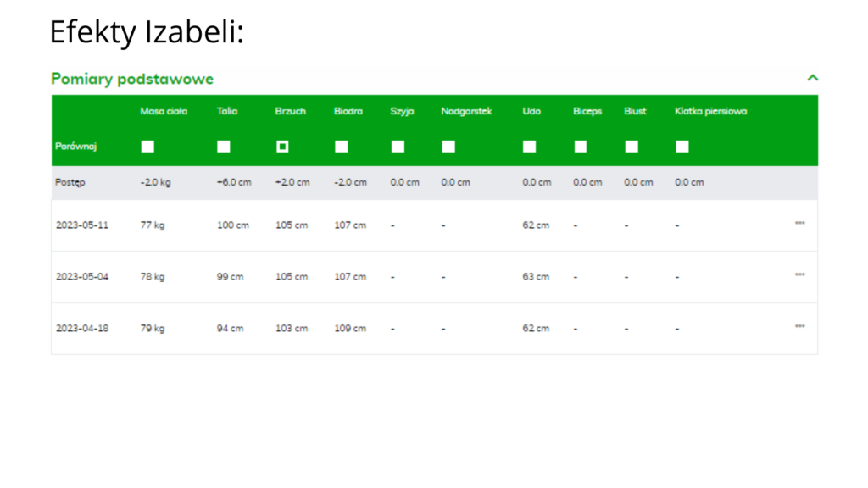This screenshot has height=488, width=868.
Task: Click the 2023-04-18 measurement date
Action: tap(82, 328)
